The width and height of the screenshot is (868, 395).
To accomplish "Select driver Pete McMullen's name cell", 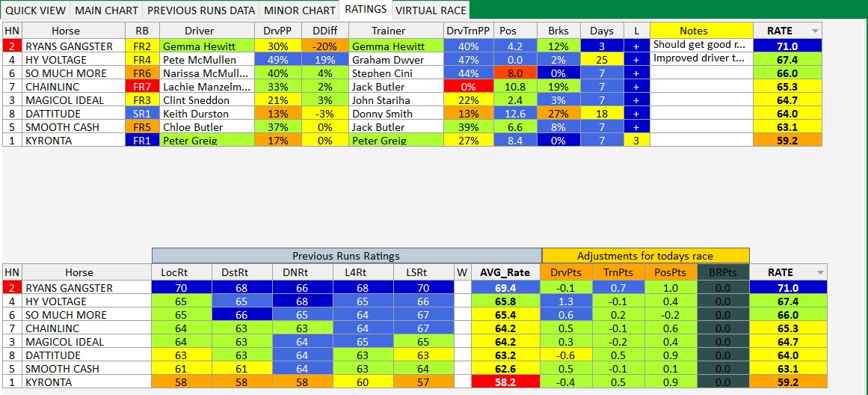I will pyautogui.click(x=200, y=59).
